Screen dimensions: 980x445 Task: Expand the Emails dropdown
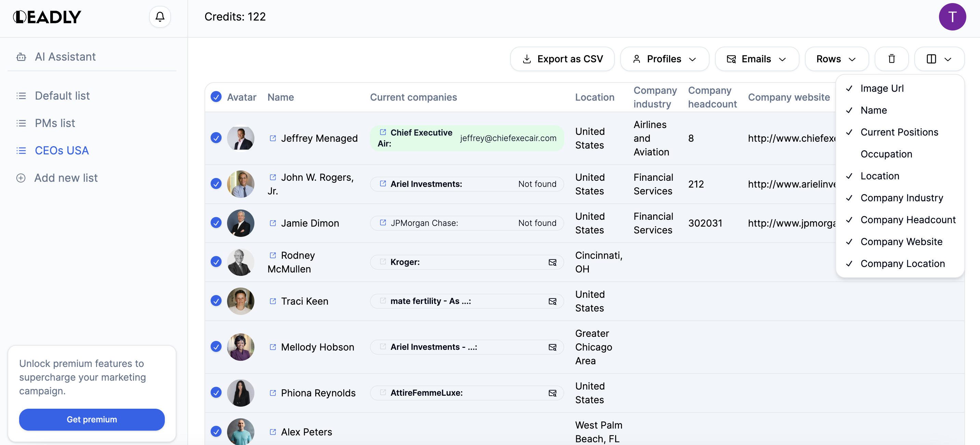[757, 59]
